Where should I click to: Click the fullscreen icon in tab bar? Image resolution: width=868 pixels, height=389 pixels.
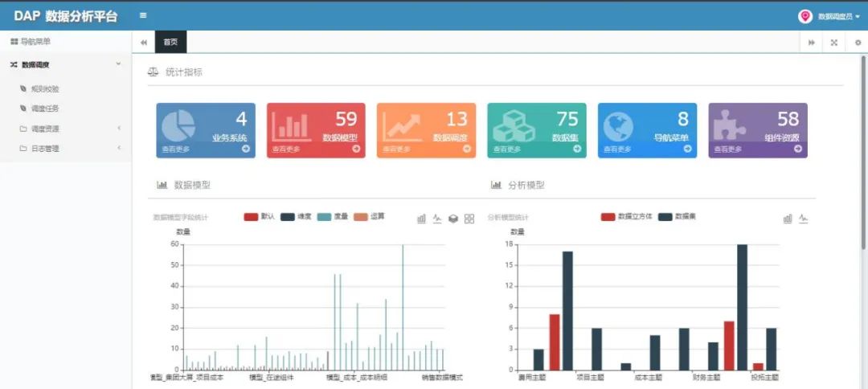pos(834,42)
